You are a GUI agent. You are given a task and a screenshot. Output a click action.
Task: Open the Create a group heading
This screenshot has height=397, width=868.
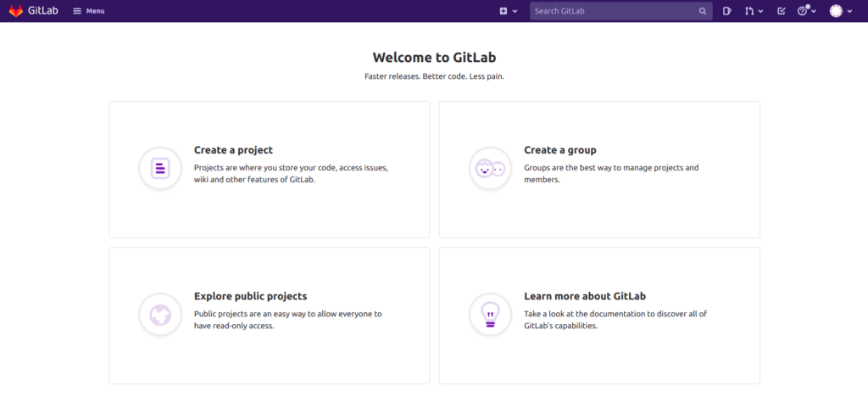[x=560, y=150]
